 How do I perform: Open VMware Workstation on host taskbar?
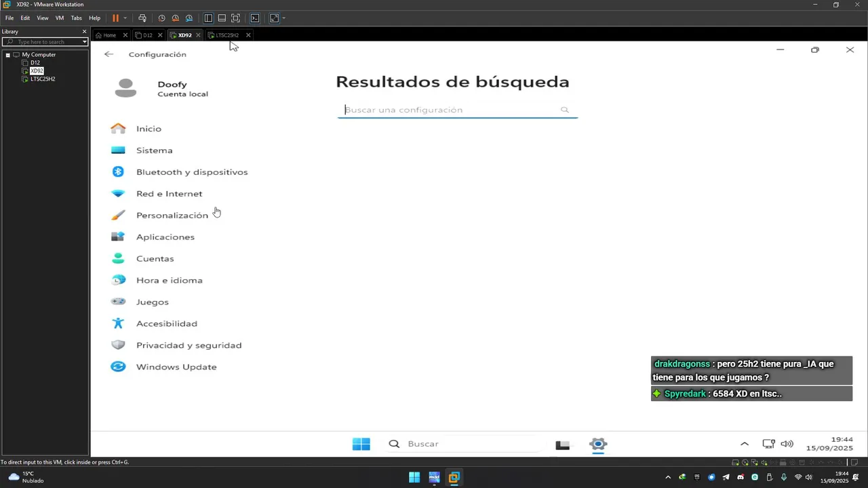(454, 477)
